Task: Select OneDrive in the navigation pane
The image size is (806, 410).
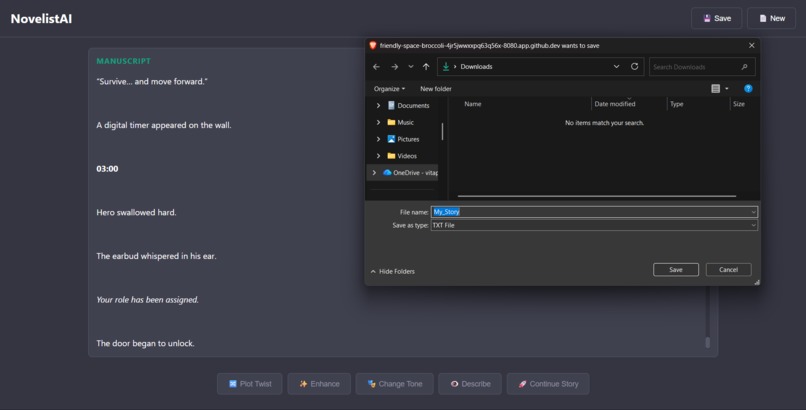Action: click(x=410, y=173)
